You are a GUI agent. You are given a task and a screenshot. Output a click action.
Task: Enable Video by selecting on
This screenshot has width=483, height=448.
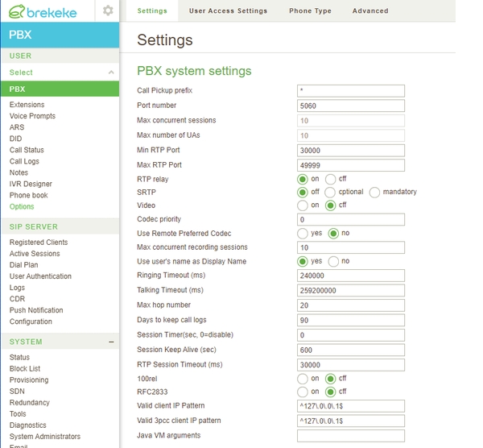pos(303,205)
